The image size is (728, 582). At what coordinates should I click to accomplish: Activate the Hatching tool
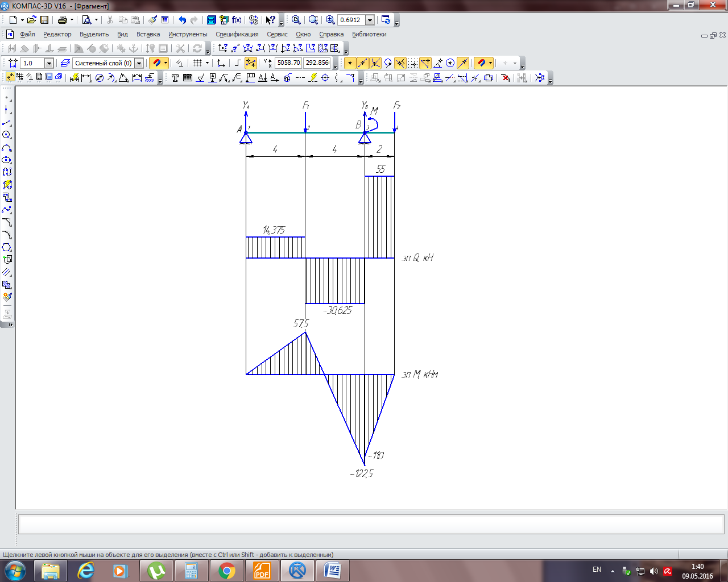pyautogui.click(x=7, y=285)
